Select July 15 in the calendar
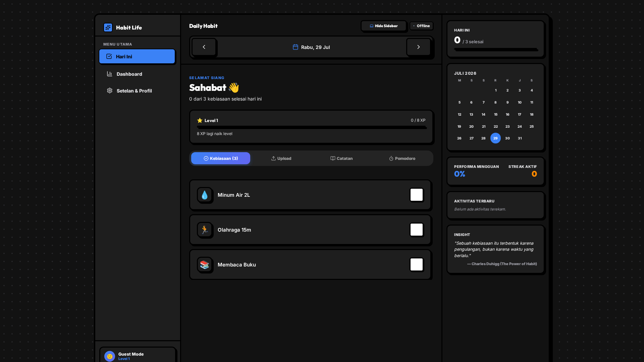644x362 pixels. point(495,114)
